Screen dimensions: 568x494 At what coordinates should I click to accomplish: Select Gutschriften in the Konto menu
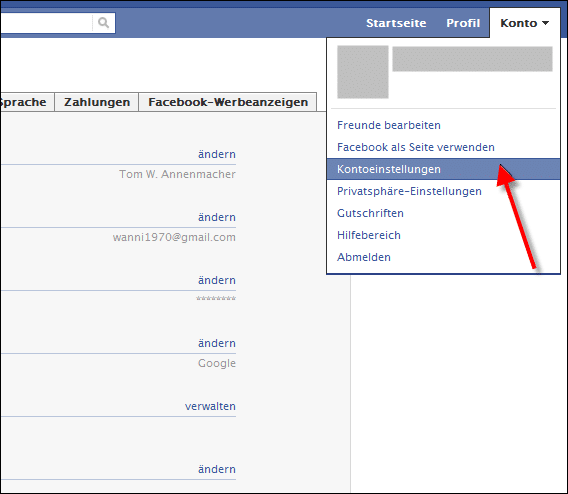click(370, 213)
